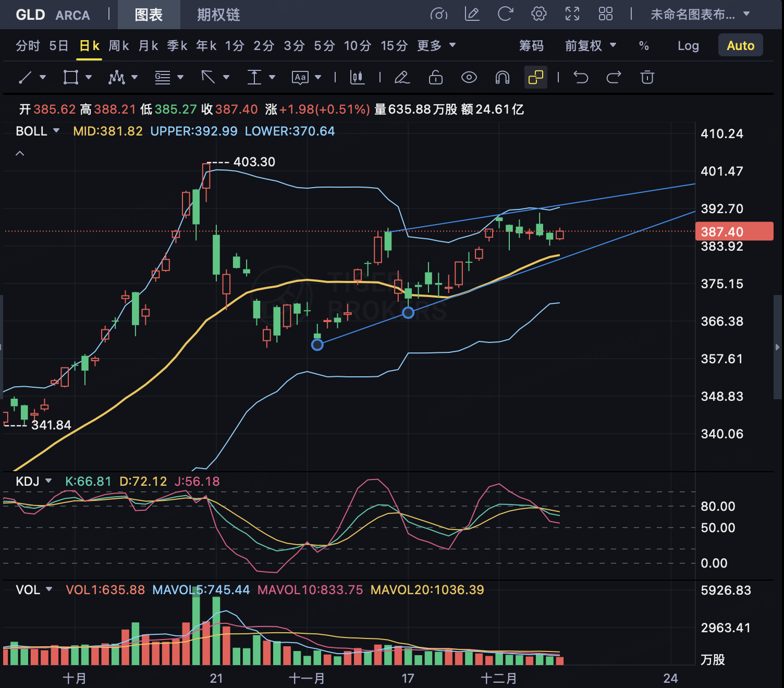784x688 pixels.
Task: Click the redo arrow icon
Action: click(x=614, y=78)
